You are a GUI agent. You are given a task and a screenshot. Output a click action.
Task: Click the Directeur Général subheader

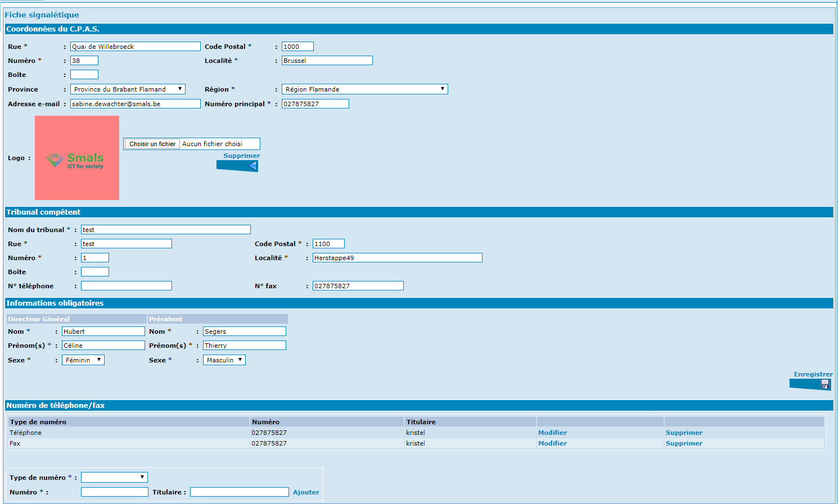coord(76,319)
